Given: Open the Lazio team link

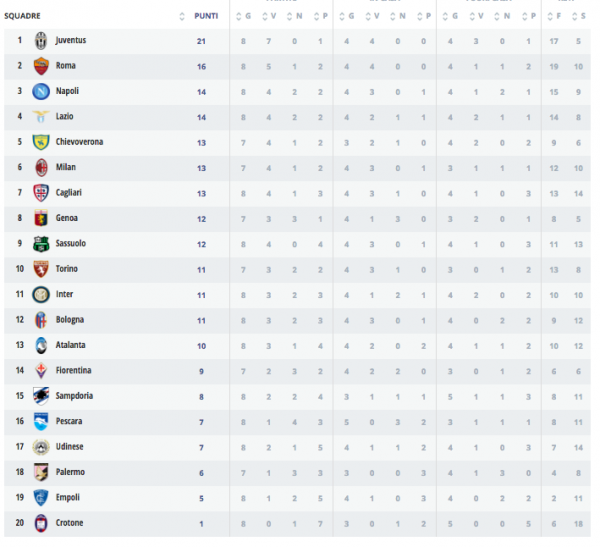Looking at the screenshot, I should pos(65,117).
